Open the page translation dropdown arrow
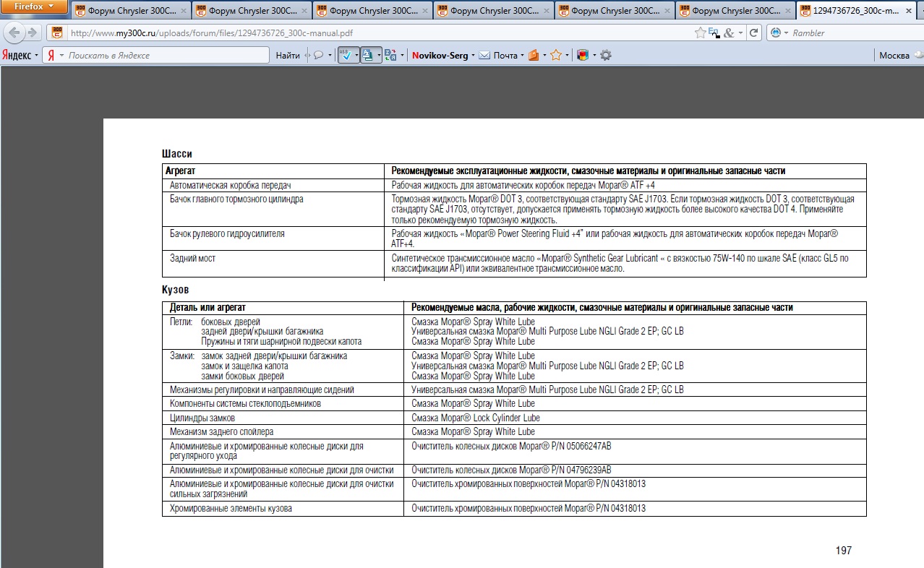This screenshot has height=568, width=924. tap(379, 55)
